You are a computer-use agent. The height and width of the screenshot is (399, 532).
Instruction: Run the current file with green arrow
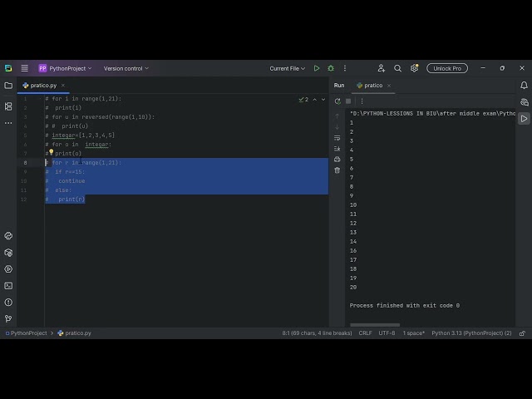pyautogui.click(x=317, y=68)
